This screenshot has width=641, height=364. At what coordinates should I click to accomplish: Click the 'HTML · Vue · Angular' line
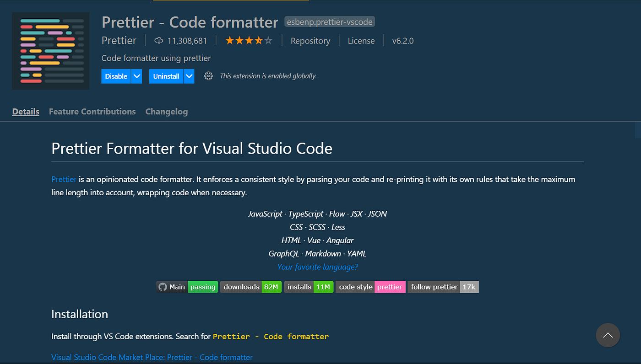pyautogui.click(x=318, y=240)
